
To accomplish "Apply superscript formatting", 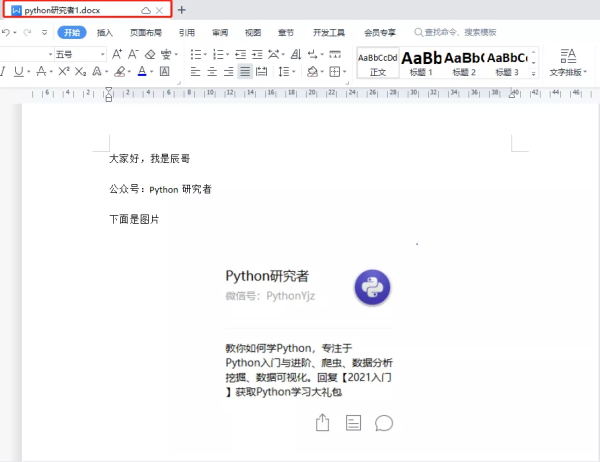I will click(x=64, y=72).
